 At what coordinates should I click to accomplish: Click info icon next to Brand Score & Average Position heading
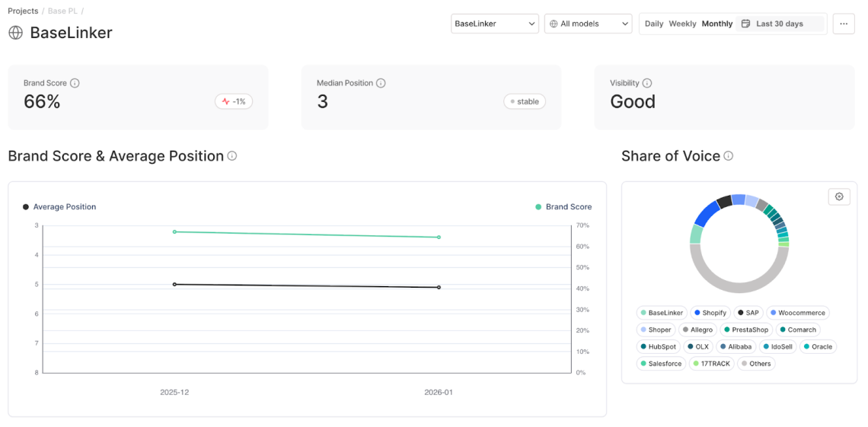pyautogui.click(x=232, y=156)
